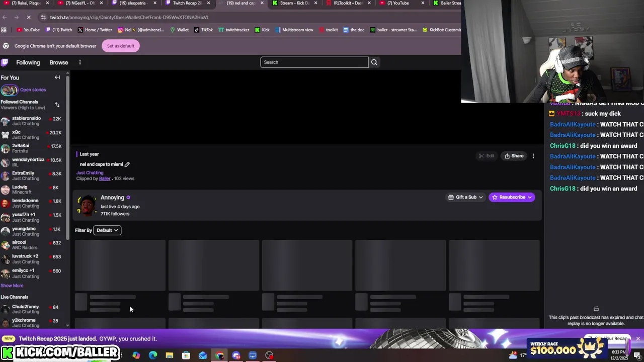Click Show More in followed channels
The image size is (644, 362).
point(12,286)
